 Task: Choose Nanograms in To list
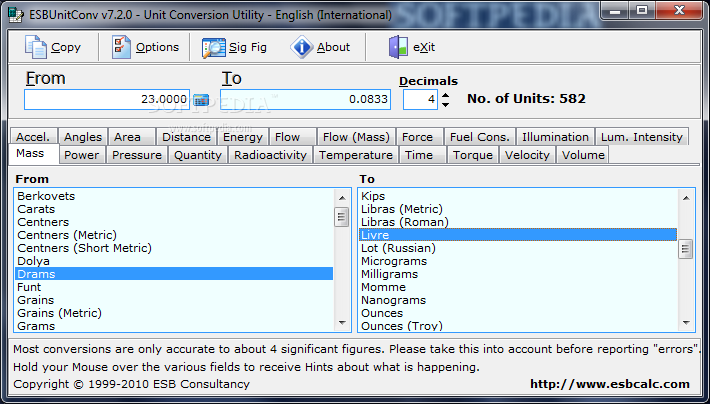point(518,300)
